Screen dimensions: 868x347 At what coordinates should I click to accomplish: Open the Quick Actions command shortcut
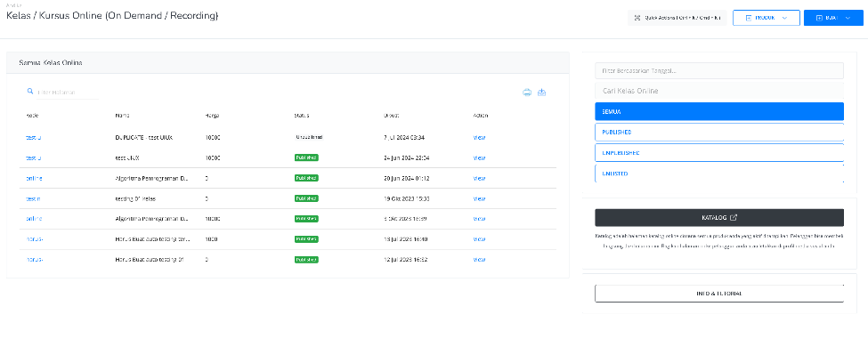(x=677, y=18)
